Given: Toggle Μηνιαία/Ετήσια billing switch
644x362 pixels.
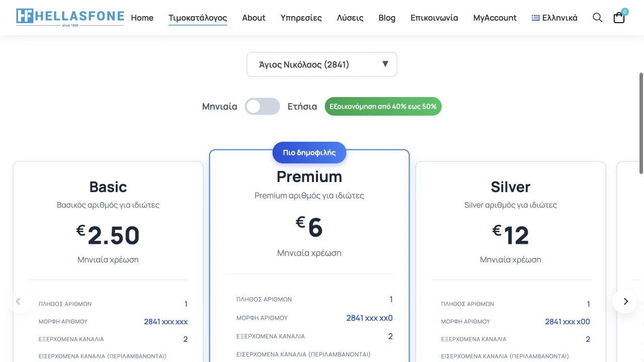Looking at the screenshot, I should 262,107.
